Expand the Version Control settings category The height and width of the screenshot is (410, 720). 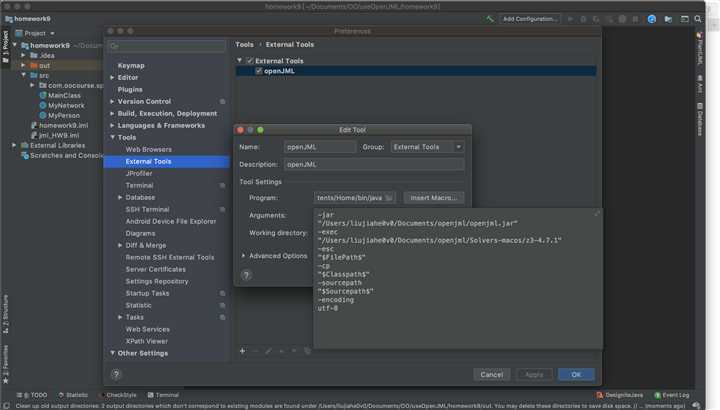coord(112,101)
